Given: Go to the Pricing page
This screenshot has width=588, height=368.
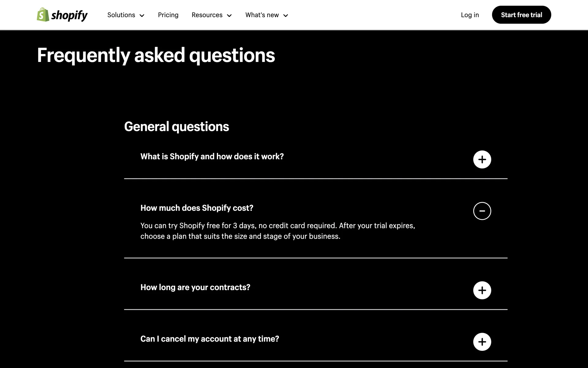Looking at the screenshot, I should [x=168, y=15].
